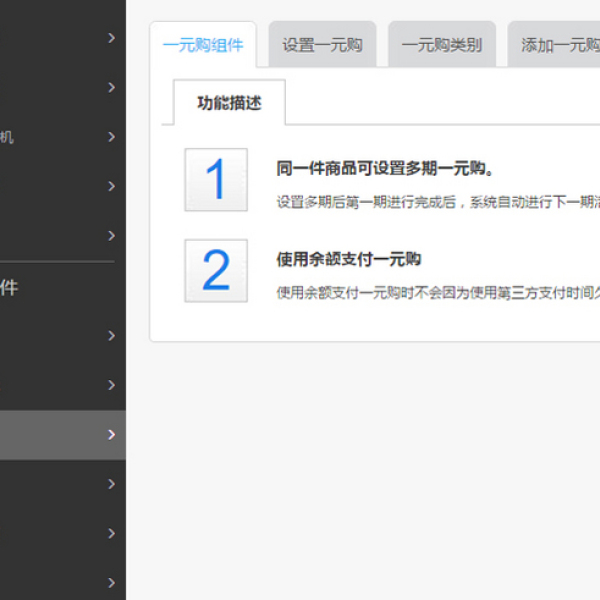
Task: Click chevron directly below the highlighted sidebar row
Action: [111, 484]
